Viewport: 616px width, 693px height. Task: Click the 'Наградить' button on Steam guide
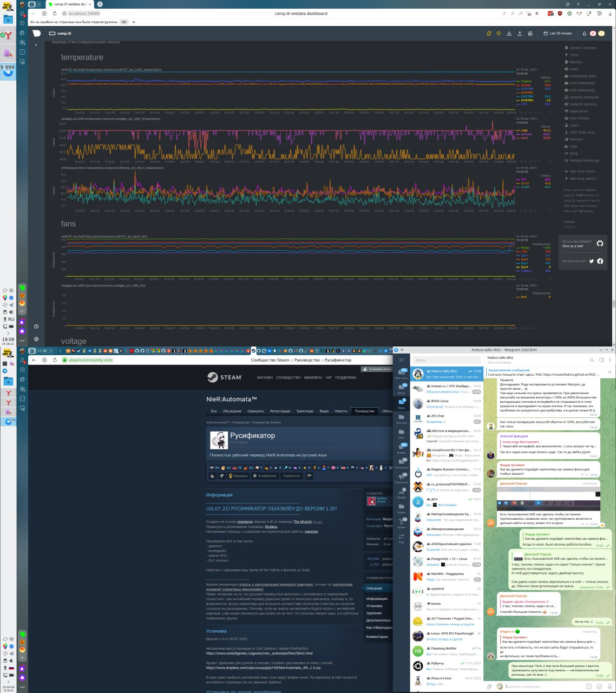[238, 476]
